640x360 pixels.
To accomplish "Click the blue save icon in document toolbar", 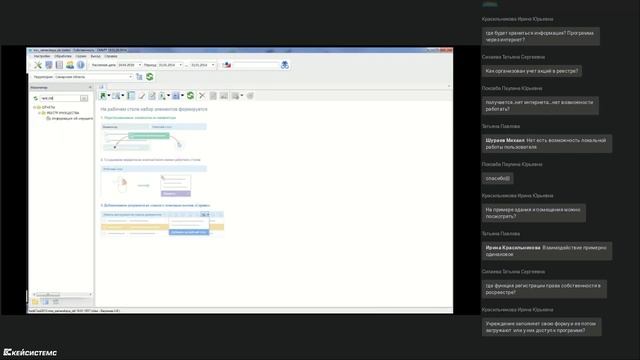I will pos(176,96).
